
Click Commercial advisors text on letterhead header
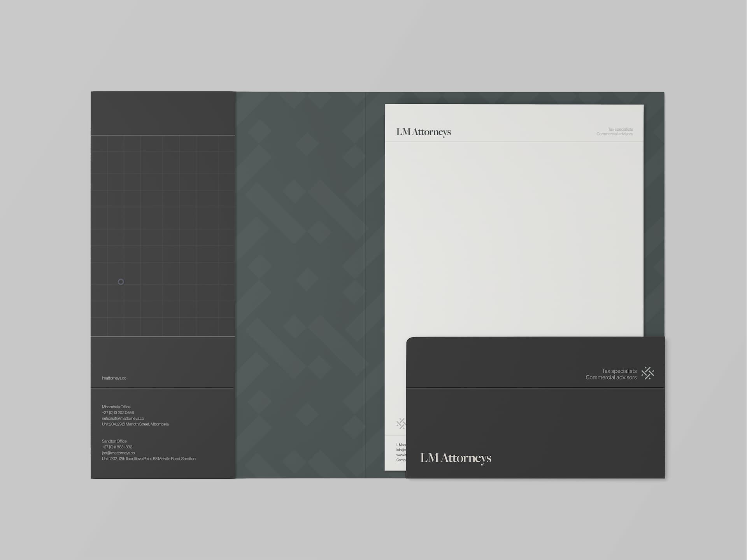[614, 134]
